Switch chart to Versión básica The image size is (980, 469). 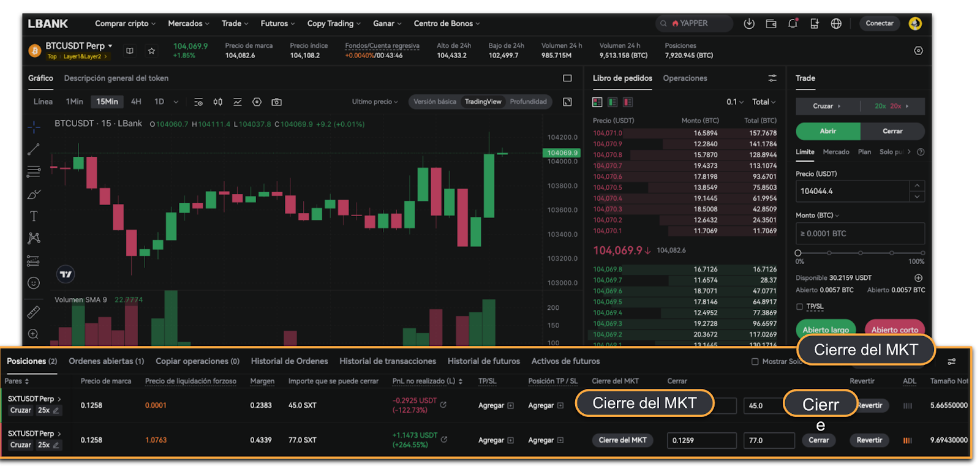click(435, 102)
